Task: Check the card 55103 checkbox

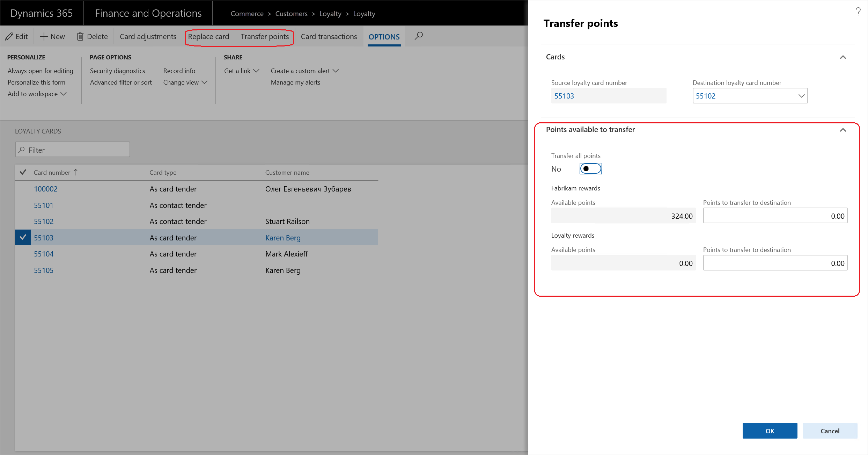Action: pyautogui.click(x=23, y=237)
